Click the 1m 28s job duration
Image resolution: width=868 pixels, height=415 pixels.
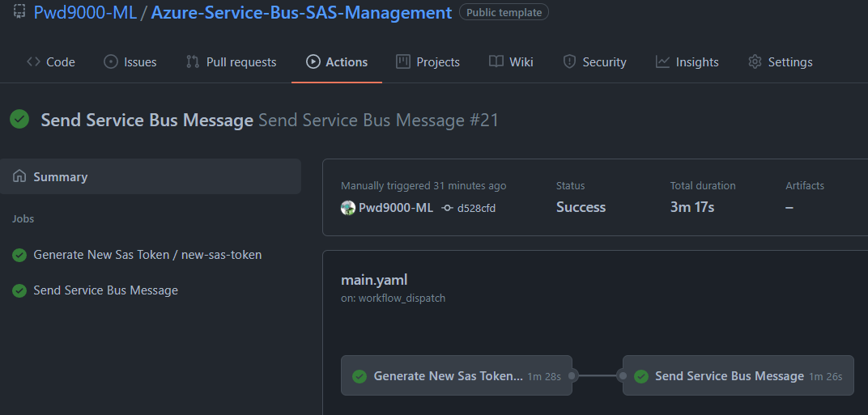click(544, 377)
